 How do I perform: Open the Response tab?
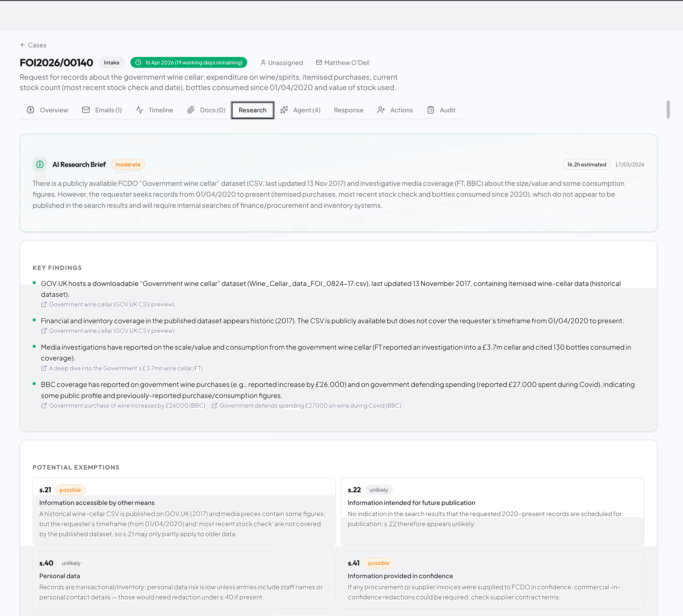pyautogui.click(x=348, y=110)
